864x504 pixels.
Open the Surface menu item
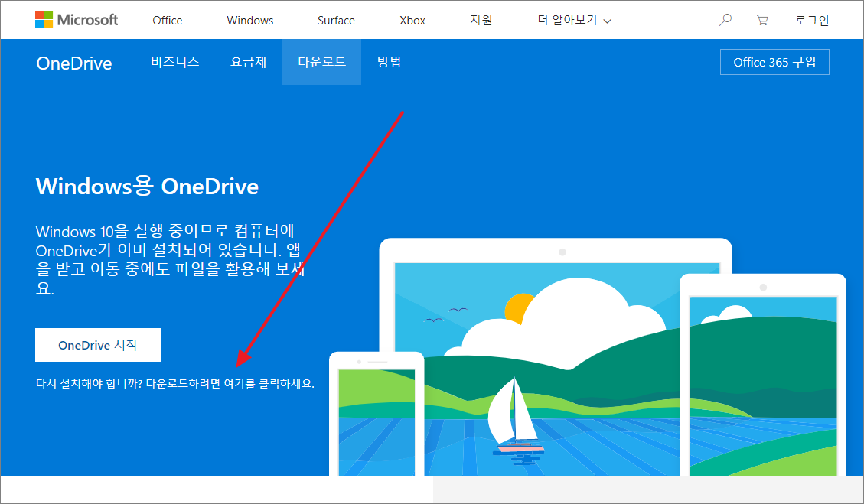tap(336, 21)
